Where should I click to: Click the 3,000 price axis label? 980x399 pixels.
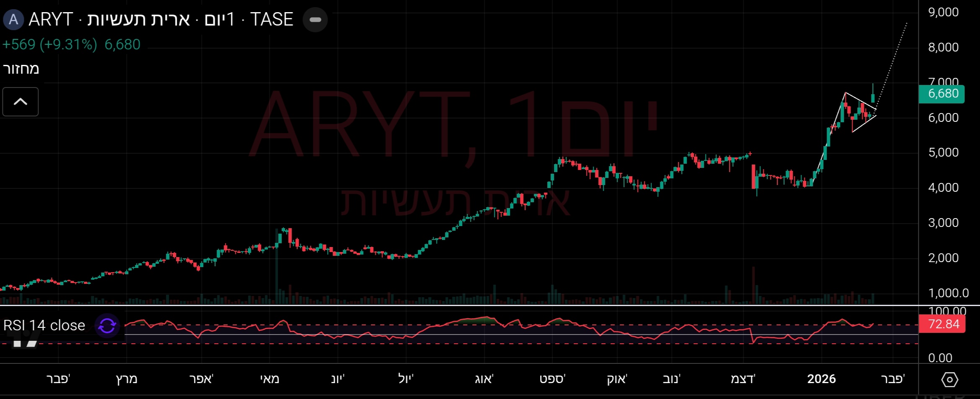[944, 223]
